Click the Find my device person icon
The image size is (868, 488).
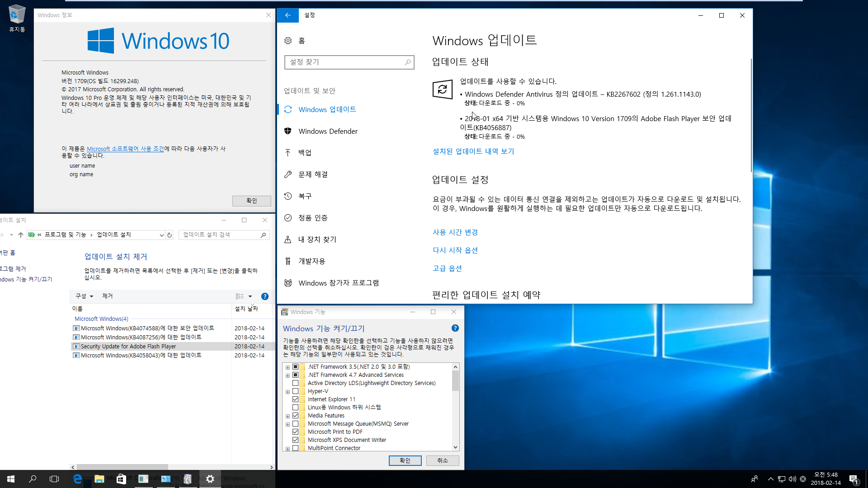click(x=288, y=239)
